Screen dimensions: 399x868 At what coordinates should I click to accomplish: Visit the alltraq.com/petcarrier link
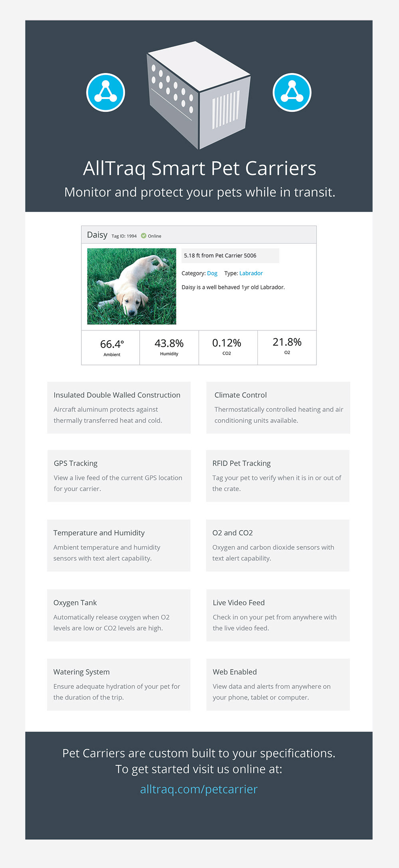tap(199, 789)
